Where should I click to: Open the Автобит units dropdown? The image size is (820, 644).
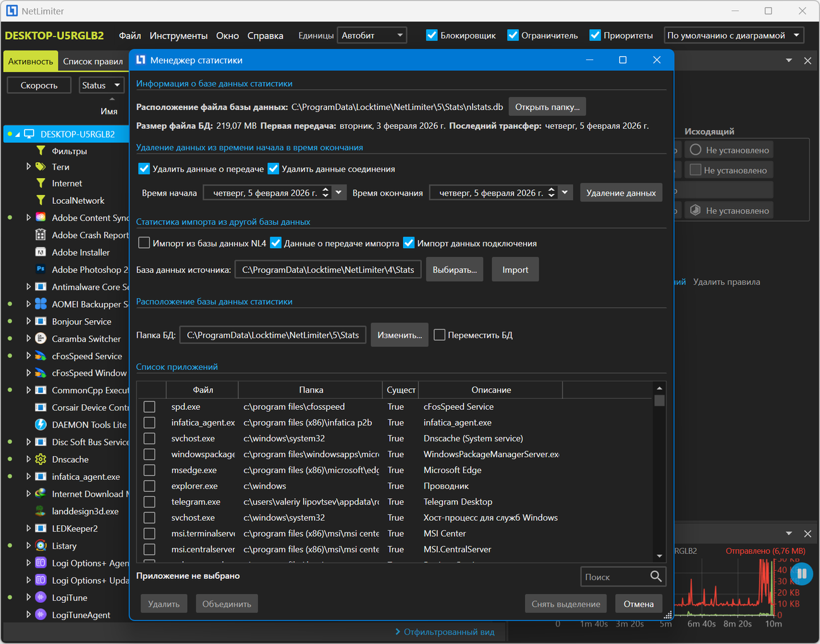[372, 35]
